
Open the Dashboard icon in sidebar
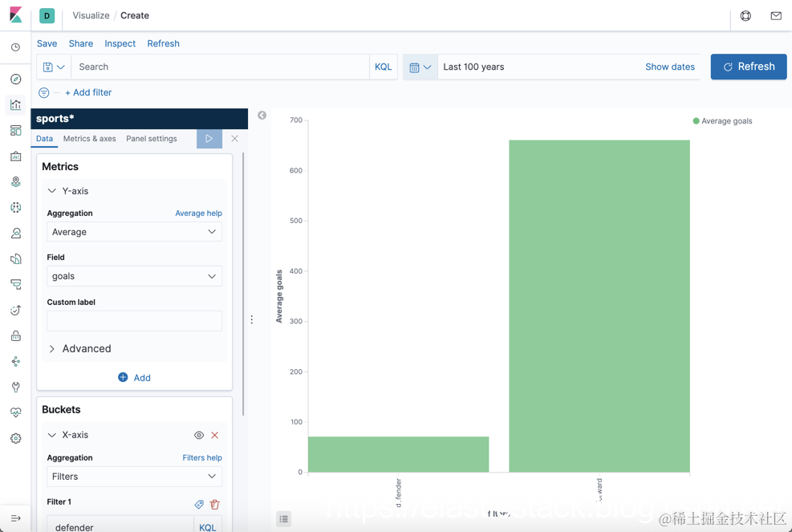(16, 130)
